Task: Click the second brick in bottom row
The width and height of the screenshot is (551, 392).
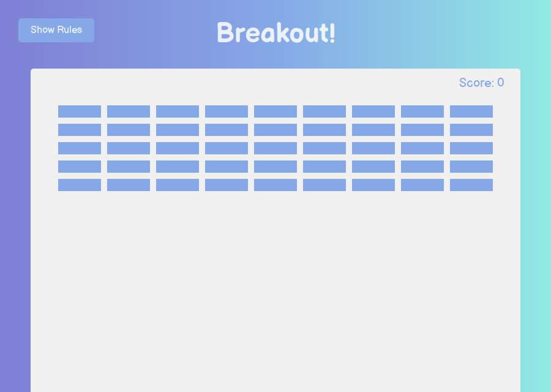Action: 129,185
